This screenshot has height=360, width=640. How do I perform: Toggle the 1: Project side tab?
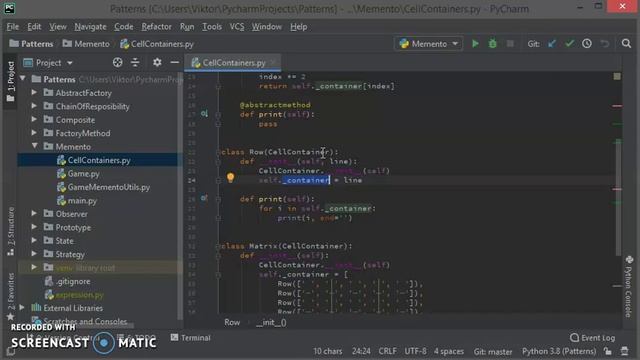11,81
